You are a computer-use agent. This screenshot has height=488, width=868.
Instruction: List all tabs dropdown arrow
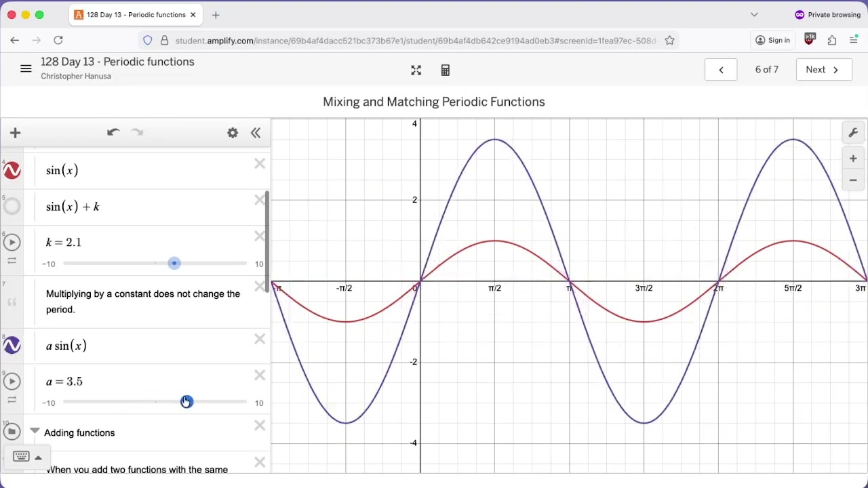[x=754, y=14]
